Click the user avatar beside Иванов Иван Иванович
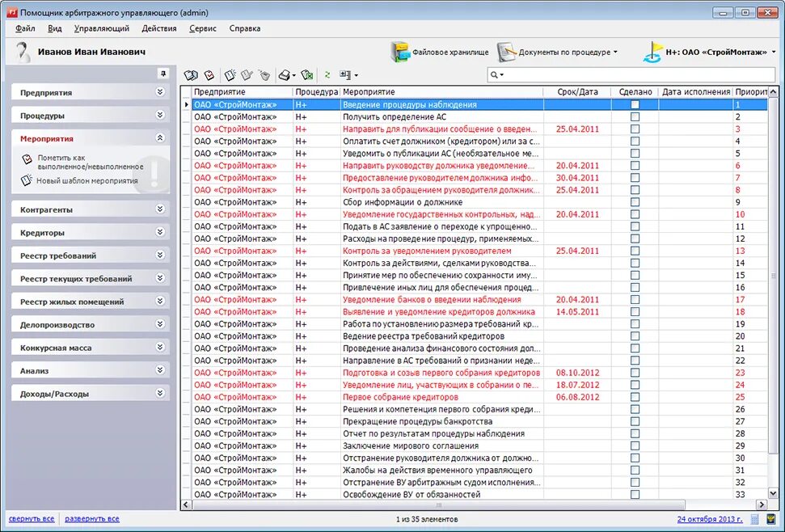The image size is (785, 532). pos(22,52)
